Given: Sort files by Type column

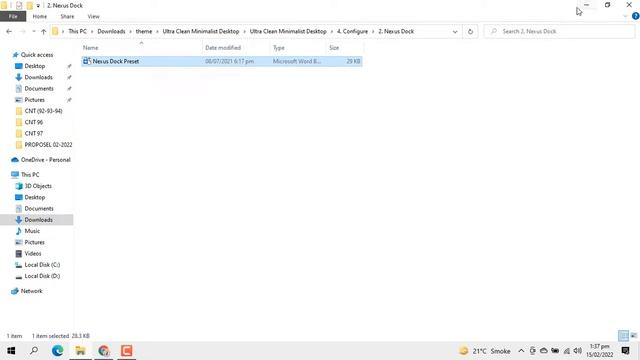Looking at the screenshot, I should [x=279, y=48].
